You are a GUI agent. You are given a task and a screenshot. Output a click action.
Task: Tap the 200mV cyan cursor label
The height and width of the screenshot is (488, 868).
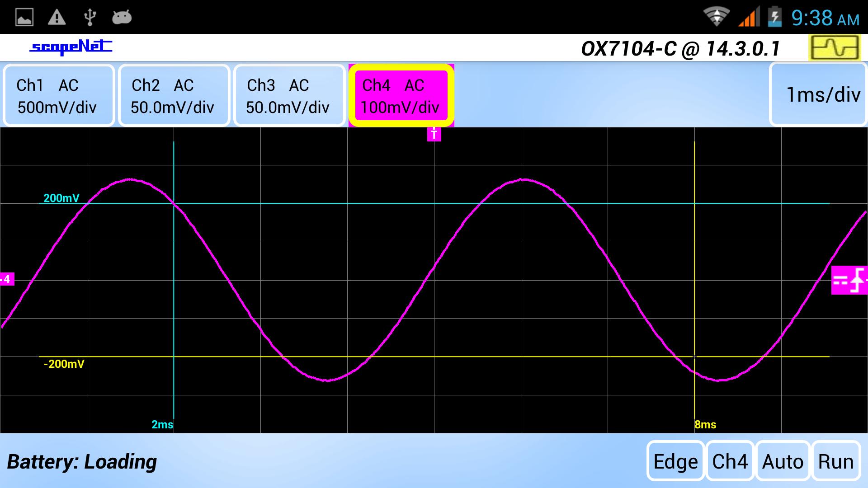coord(61,198)
